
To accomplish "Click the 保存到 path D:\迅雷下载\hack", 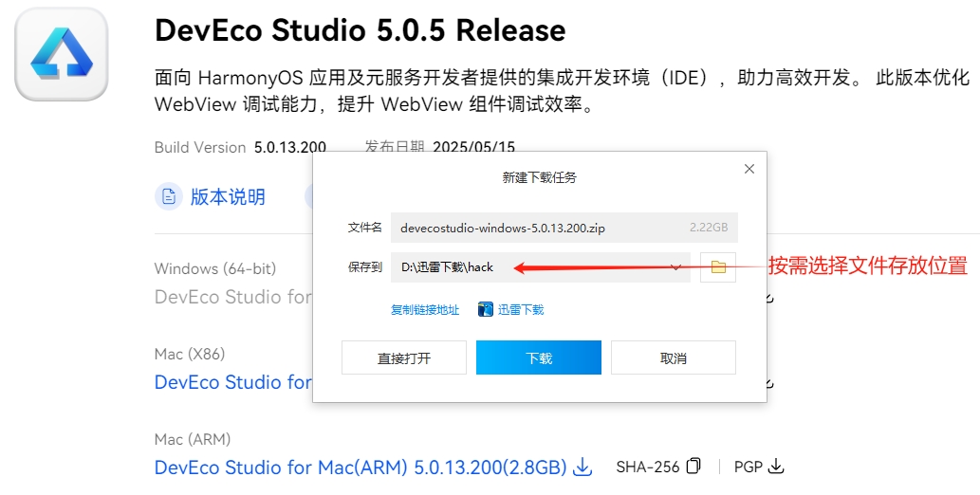I will pos(447,267).
